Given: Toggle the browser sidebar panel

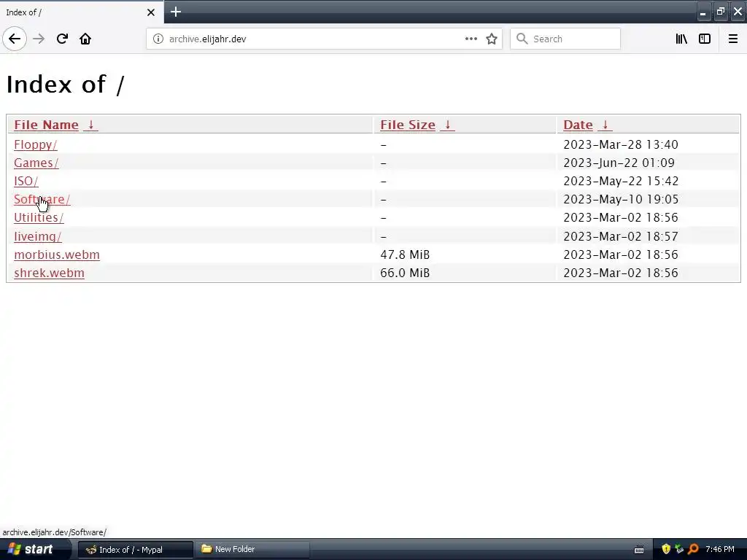Looking at the screenshot, I should click(x=705, y=39).
